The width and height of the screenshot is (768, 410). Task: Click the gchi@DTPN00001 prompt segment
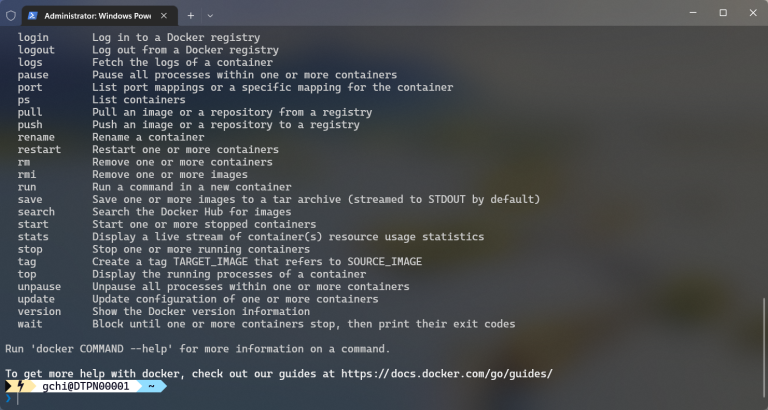pos(86,386)
